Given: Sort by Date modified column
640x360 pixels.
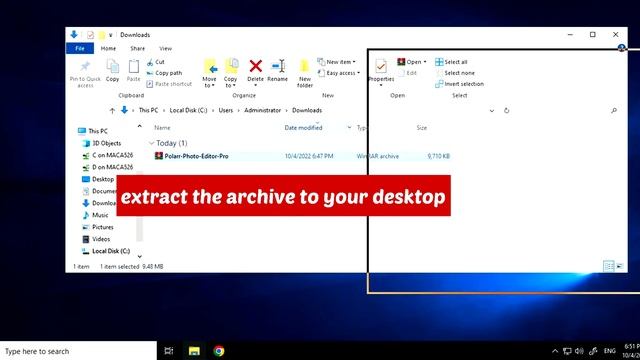Looking at the screenshot, I should pyautogui.click(x=303, y=128).
